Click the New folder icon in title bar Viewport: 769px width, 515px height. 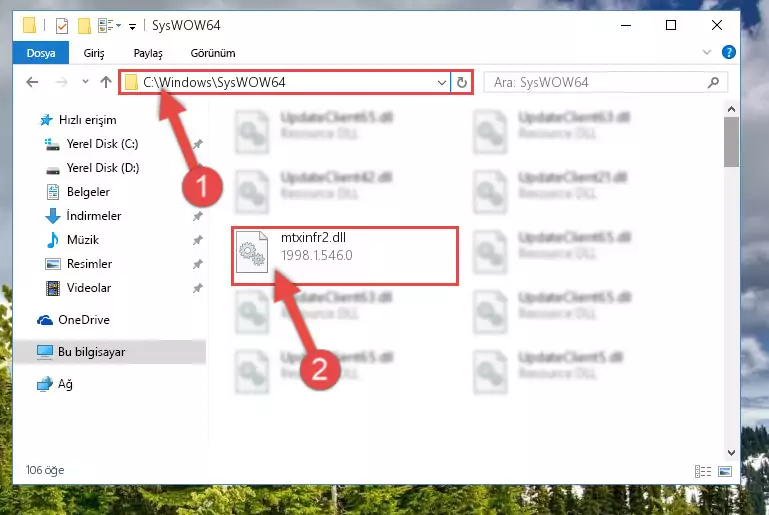(x=84, y=26)
